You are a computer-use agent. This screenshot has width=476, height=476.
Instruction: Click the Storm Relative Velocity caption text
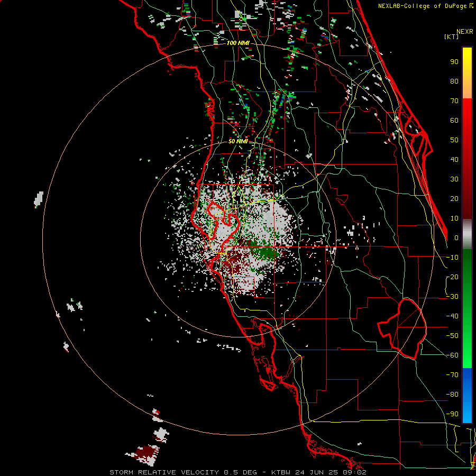pyautogui.click(x=238, y=472)
